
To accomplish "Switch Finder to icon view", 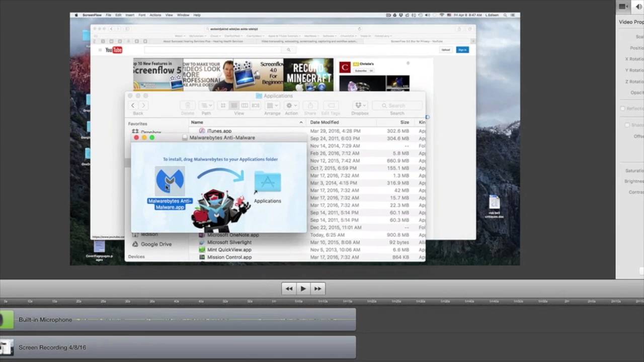I will (x=223, y=106).
